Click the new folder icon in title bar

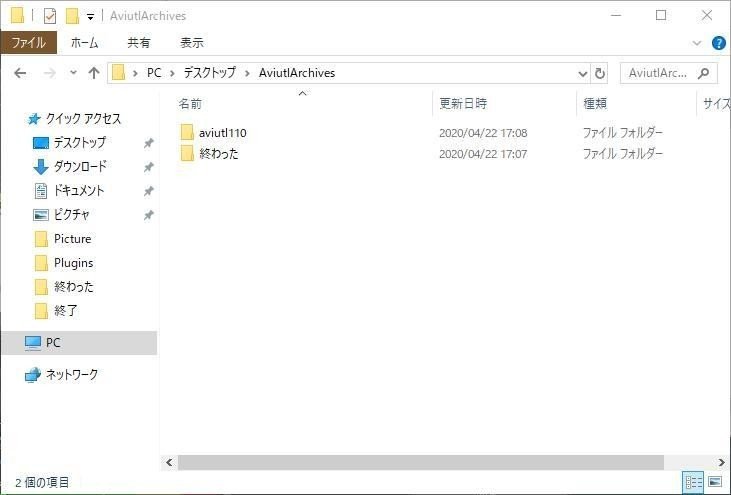pos(72,16)
